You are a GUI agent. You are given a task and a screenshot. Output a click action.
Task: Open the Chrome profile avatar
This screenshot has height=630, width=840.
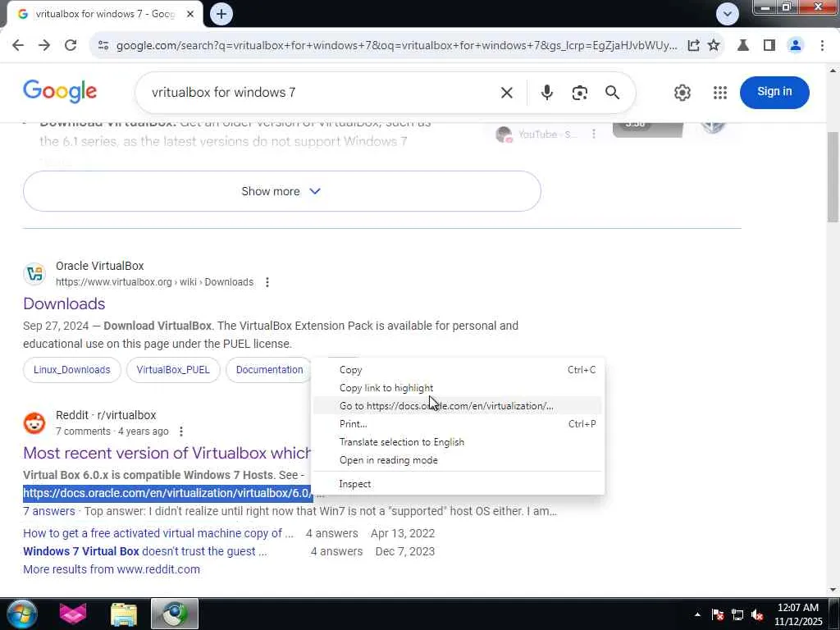click(x=796, y=46)
